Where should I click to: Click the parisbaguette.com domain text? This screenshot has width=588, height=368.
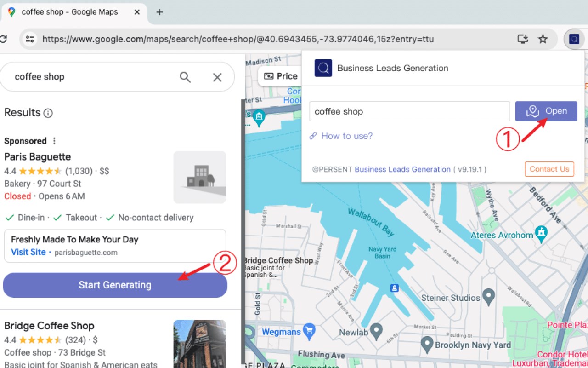pos(86,253)
